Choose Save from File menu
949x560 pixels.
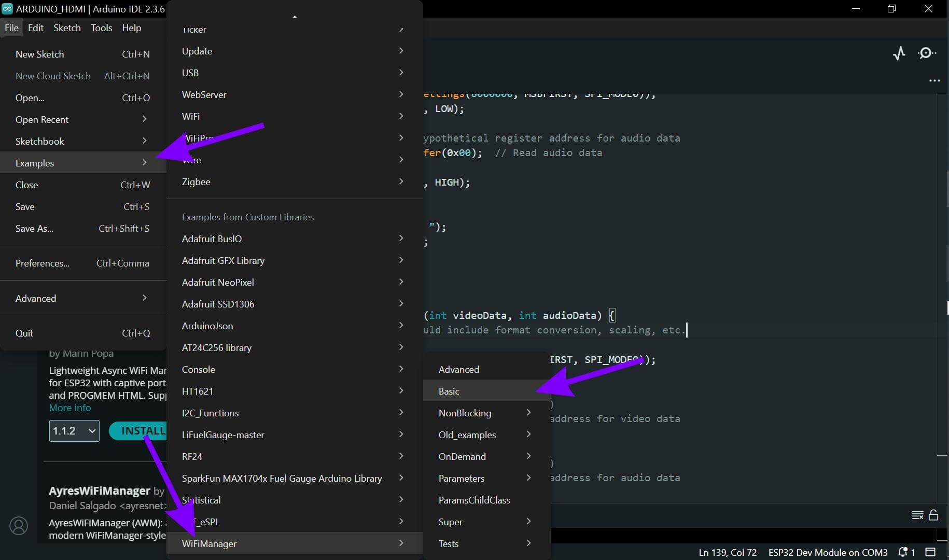(x=83, y=207)
